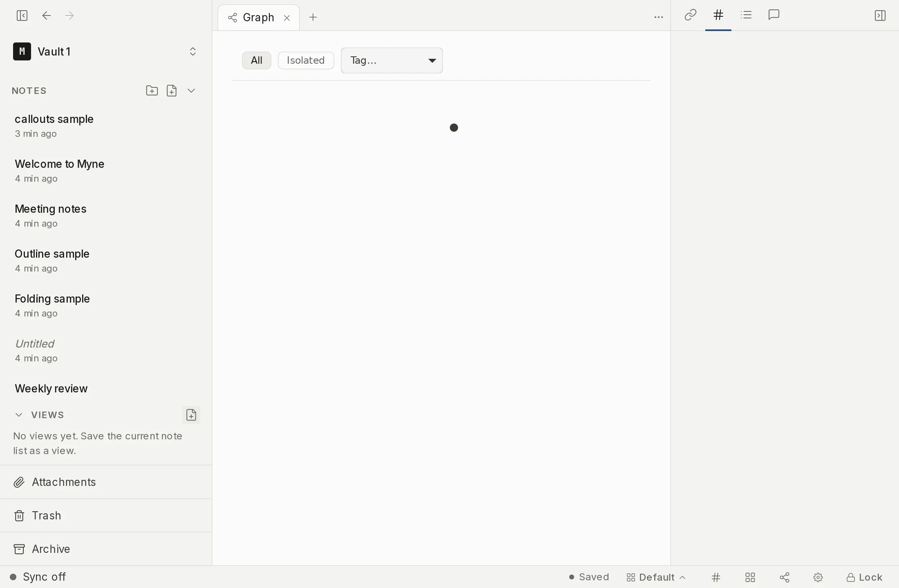
Task: Lock the vault
Action: (864, 577)
